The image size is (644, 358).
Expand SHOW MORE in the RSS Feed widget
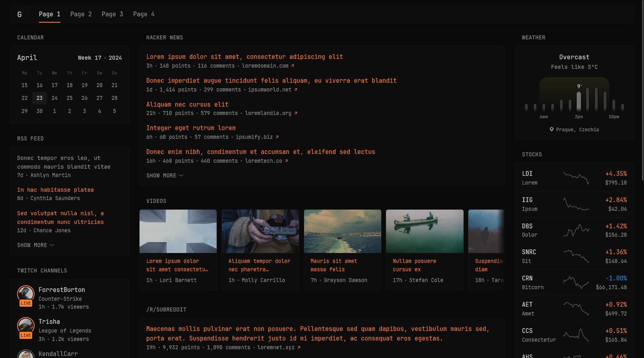(x=32, y=245)
